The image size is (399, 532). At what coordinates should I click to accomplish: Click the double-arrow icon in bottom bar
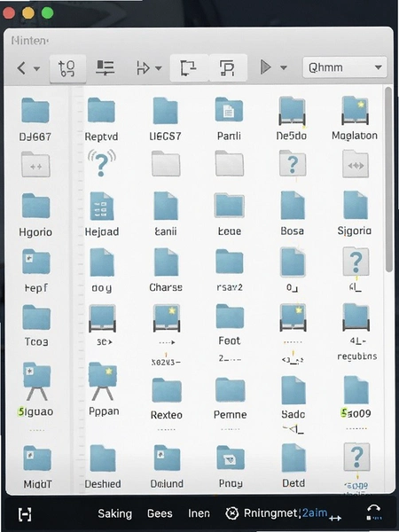click(x=335, y=519)
